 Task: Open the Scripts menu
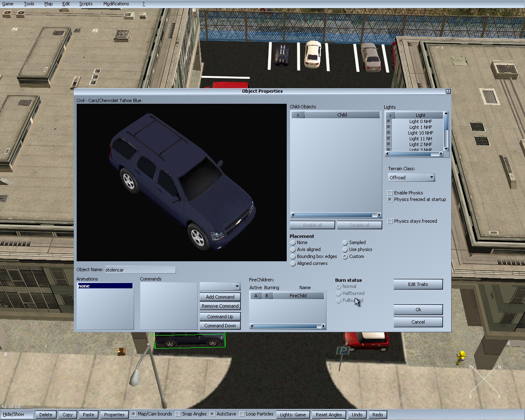coord(86,4)
